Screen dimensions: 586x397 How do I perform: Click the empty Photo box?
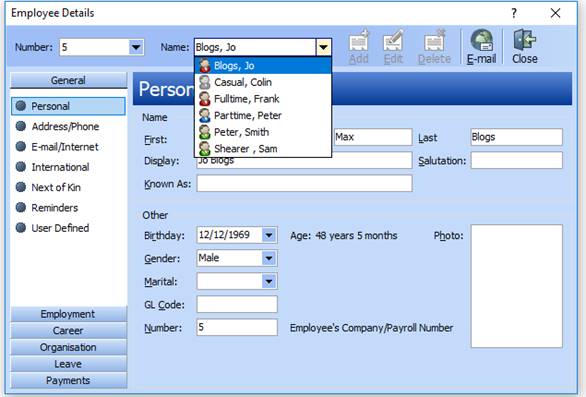[516, 286]
